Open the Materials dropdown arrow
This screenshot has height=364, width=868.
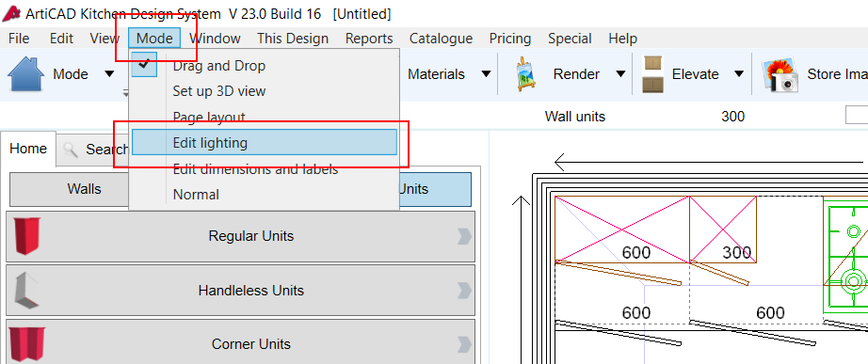(x=486, y=74)
